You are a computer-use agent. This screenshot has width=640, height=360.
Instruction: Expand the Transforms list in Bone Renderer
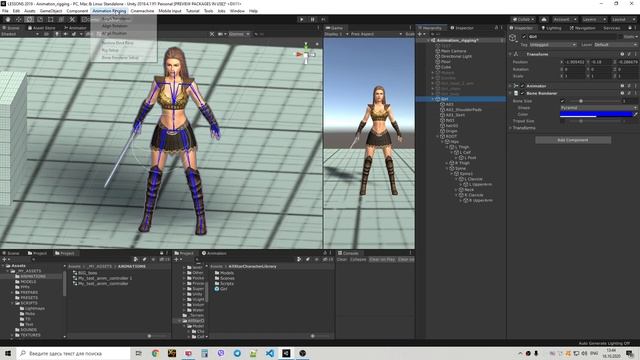[510, 128]
